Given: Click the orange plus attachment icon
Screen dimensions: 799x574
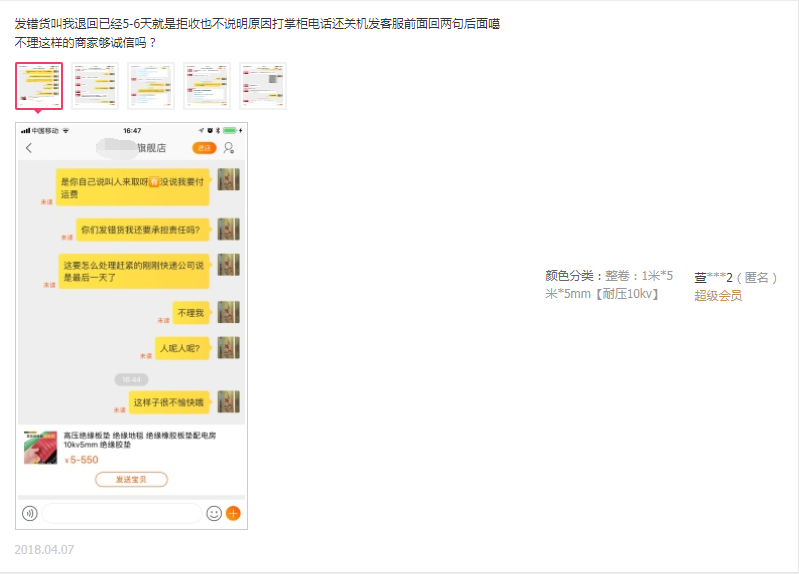Looking at the screenshot, I should [233, 513].
